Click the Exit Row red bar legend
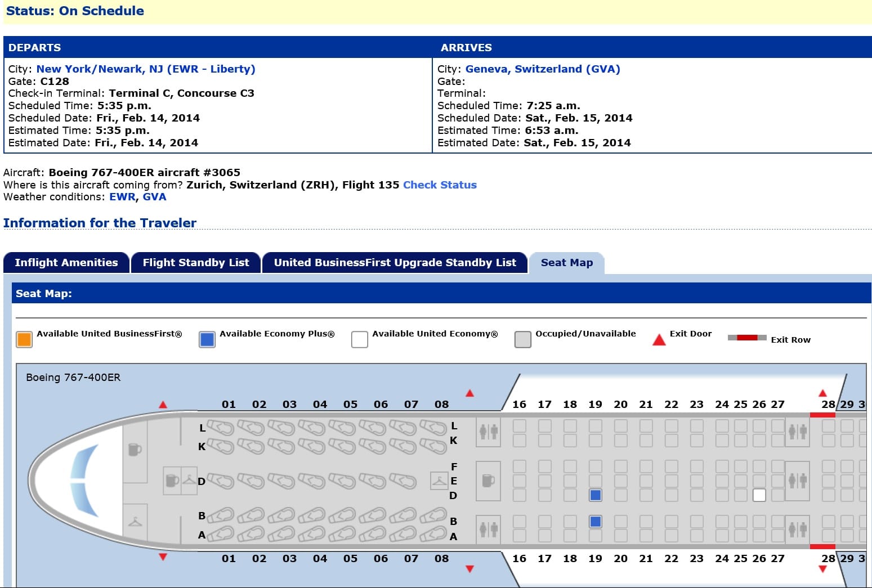 pyautogui.click(x=746, y=337)
